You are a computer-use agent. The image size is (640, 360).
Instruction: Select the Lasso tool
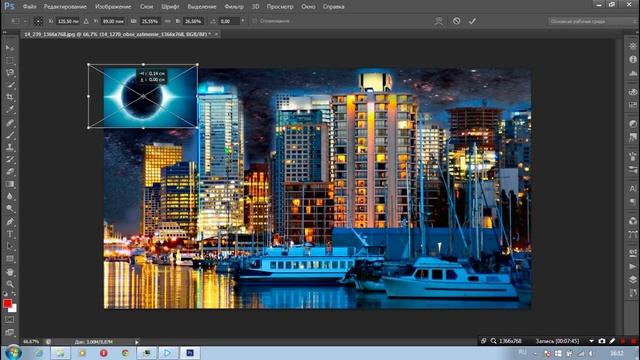[x=10, y=73]
